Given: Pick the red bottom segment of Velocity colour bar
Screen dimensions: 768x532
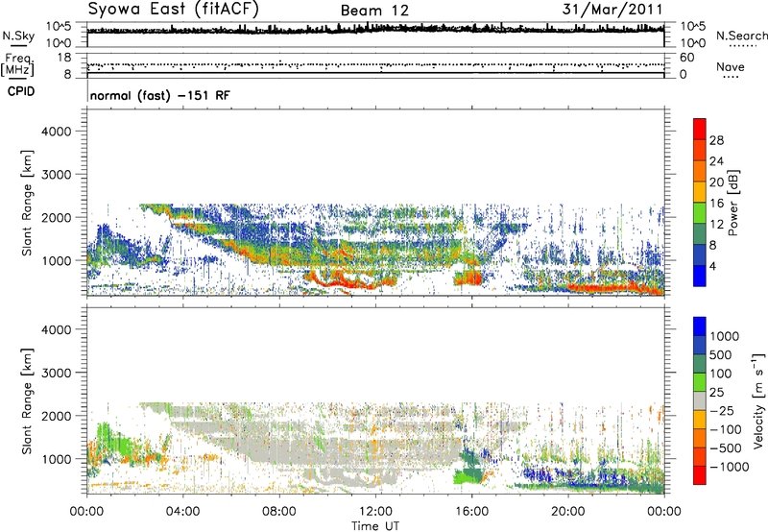Looking at the screenshot, I should coord(700,475).
